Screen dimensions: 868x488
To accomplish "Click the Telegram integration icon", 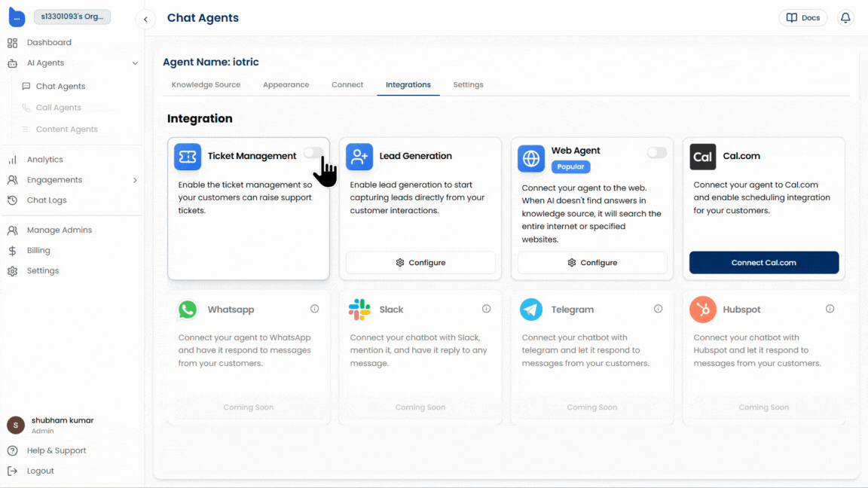I will point(530,309).
